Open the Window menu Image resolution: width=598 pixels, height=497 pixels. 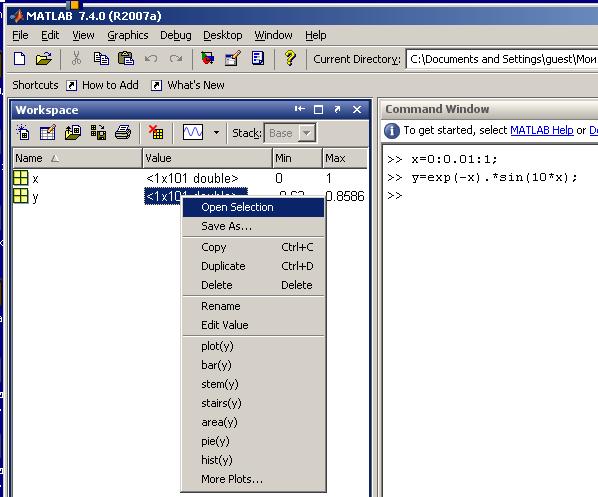pyautogui.click(x=273, y=35)
